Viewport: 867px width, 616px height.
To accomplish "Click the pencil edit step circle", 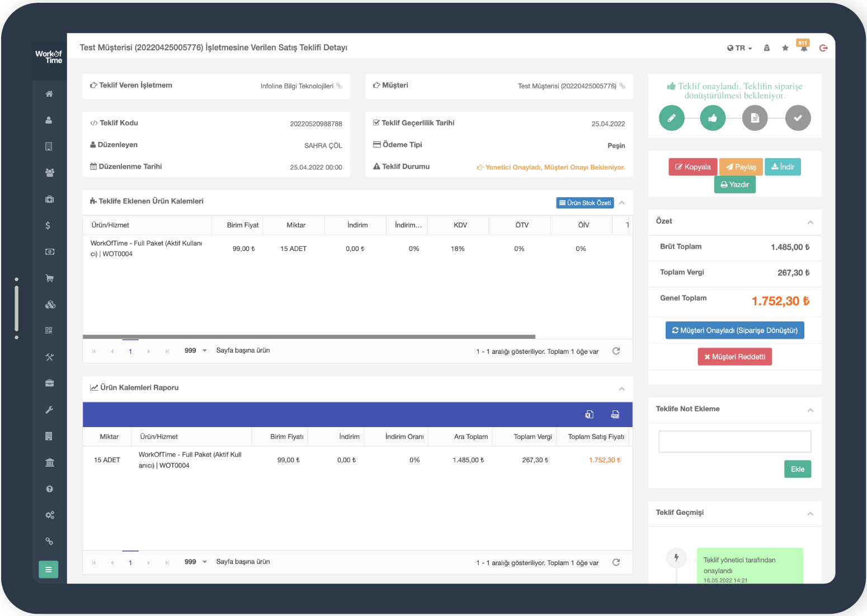I will 671,118.
